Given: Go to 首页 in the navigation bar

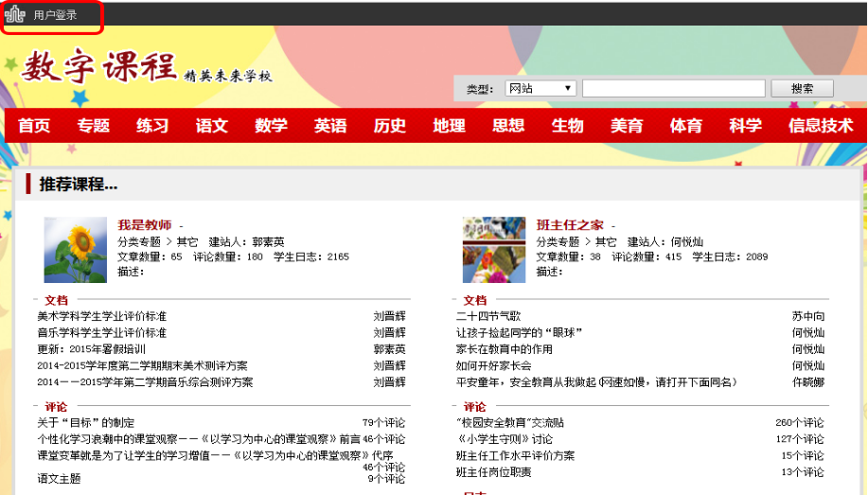Looking at the screenshot, I should (34, 126).
